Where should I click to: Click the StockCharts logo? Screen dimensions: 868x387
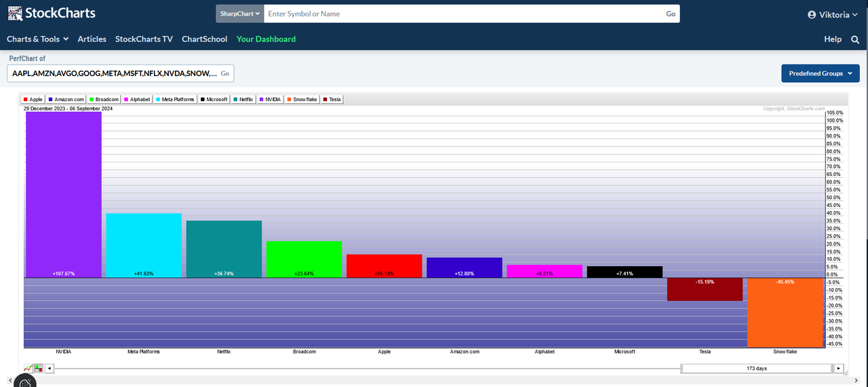click(52, 13)
